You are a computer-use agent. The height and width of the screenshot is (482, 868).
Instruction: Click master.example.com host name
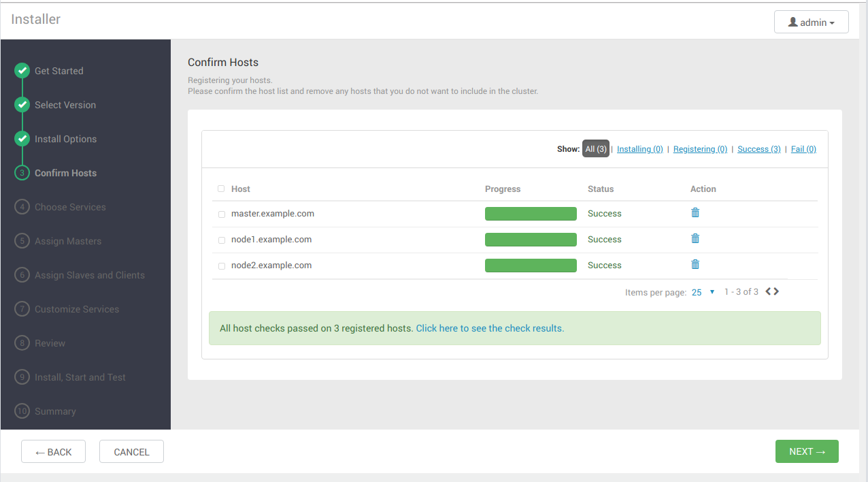(273, 214)
